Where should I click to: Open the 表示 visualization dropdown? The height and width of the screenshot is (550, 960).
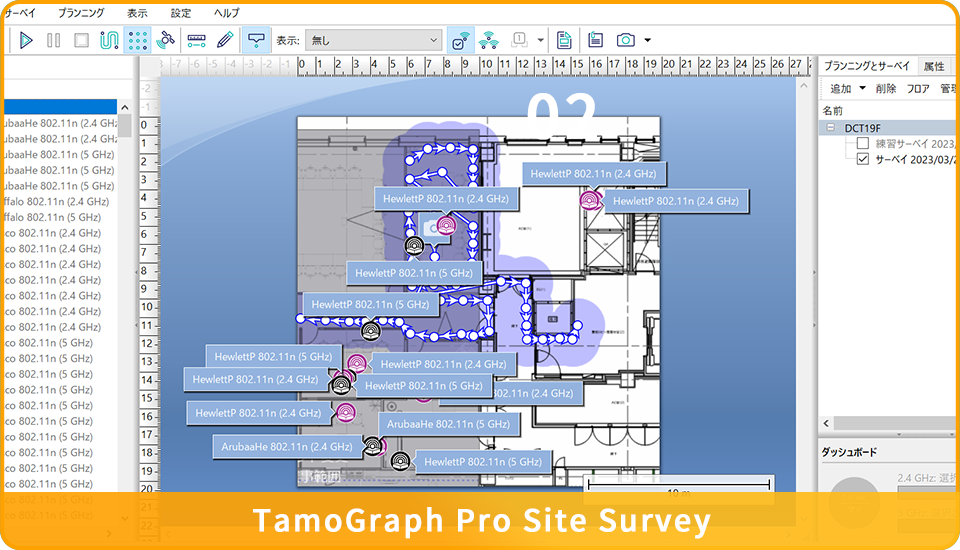tap(373, 40)
